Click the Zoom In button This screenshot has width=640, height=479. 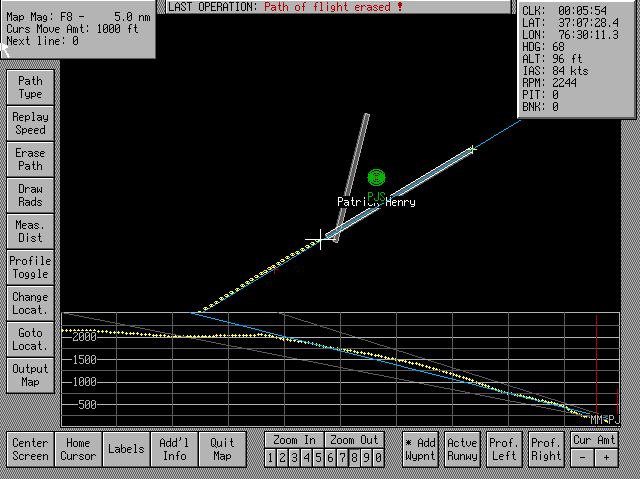tap(294, 440)
